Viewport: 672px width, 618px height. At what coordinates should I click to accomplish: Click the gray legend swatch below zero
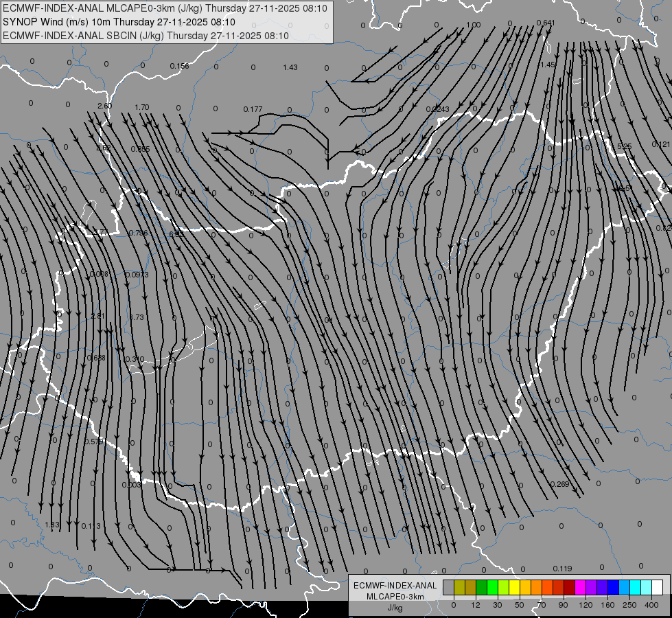pos(448,587)
